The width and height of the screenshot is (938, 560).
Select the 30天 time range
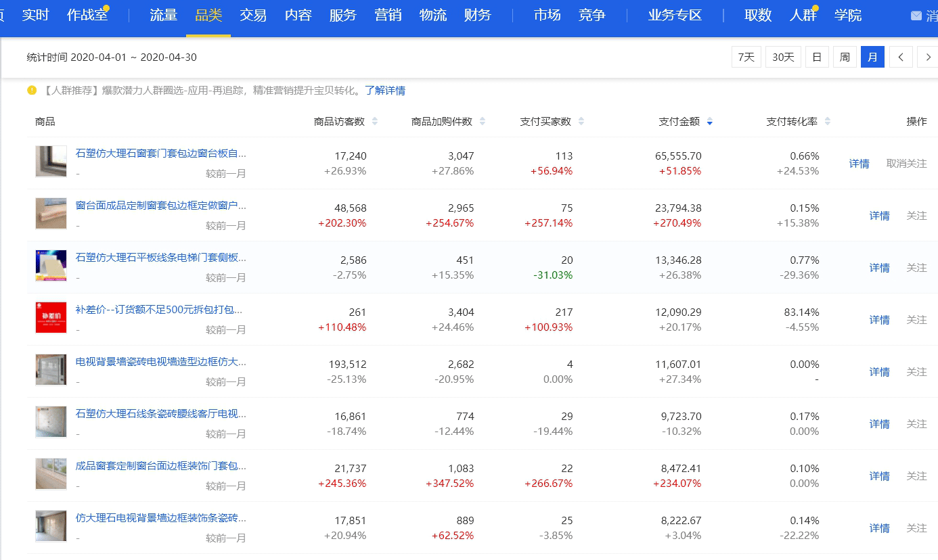783,57
